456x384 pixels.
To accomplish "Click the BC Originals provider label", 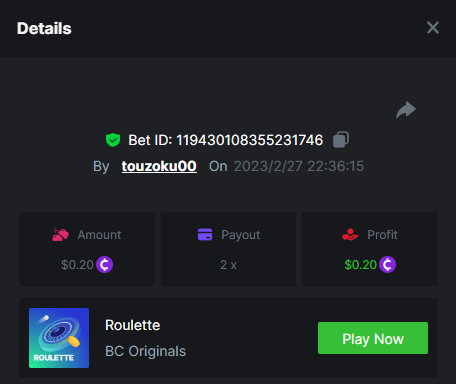I will pyautogui.click(x=145, y=351).
